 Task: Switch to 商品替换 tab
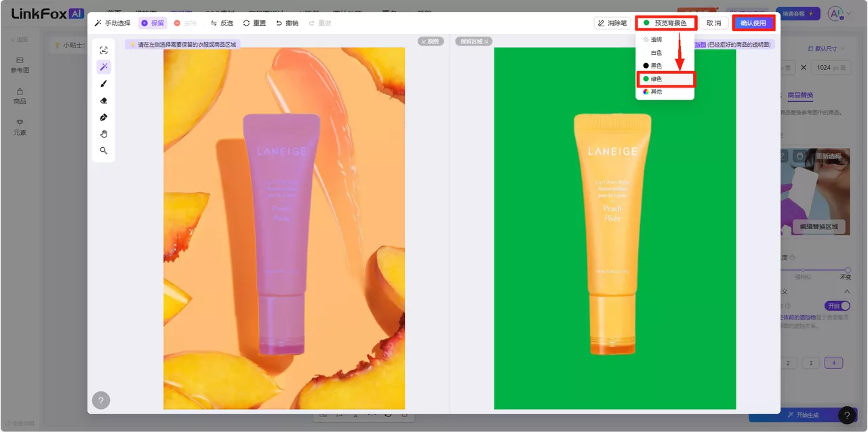pyautogui.click(x=800, y=95)
